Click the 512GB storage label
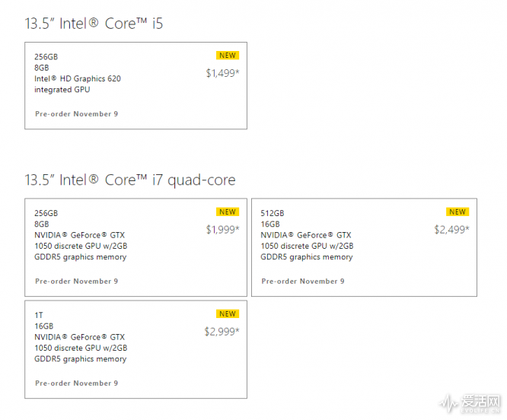The height and width of the screenshot is (420, 507). pos(273,213)
